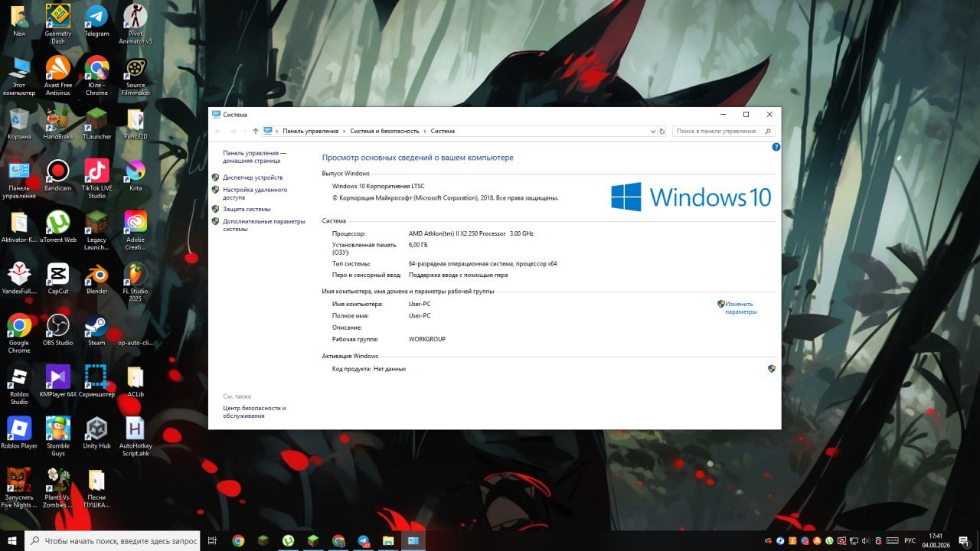980x551 pixels.
Task: Go to Панель управления breadcrumb
Action: coord(310,131)
